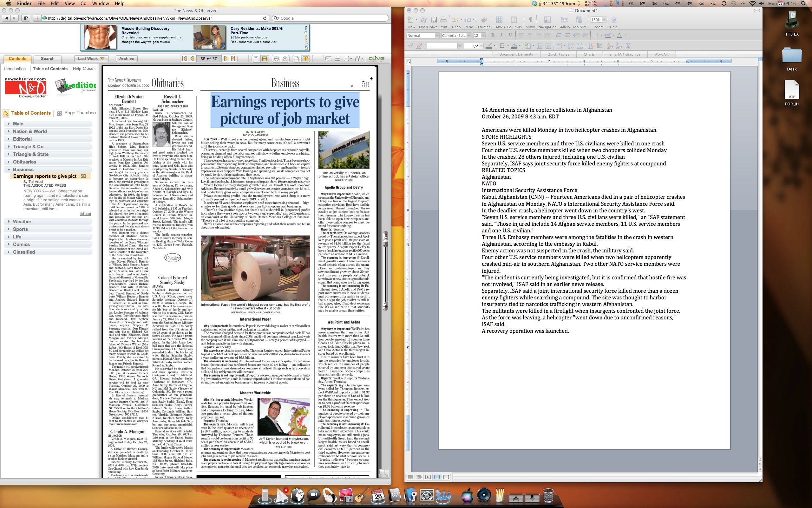Click the Help link in contents panel
Screen dimensions: 812x508
77,69
